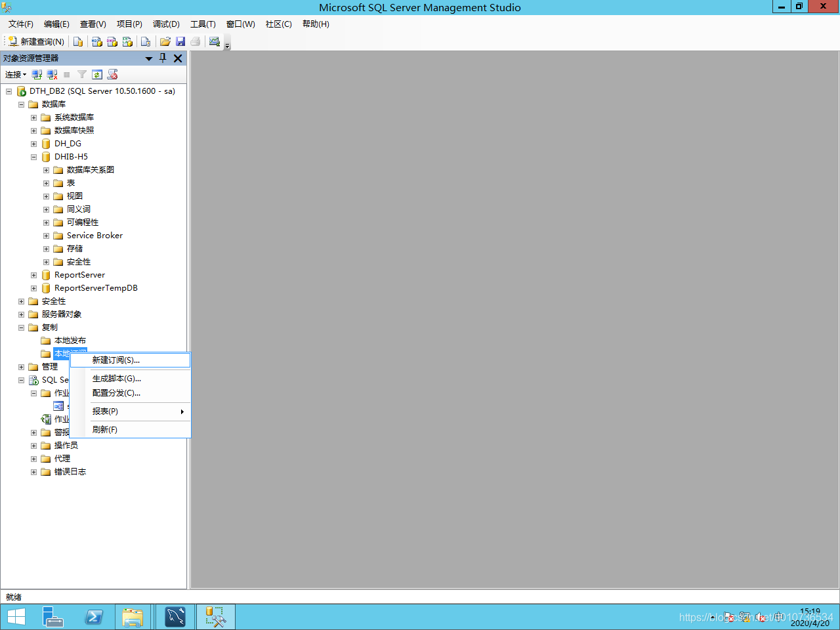
Task: Click the Open File folder icon
Action: [x=165, y=41]
